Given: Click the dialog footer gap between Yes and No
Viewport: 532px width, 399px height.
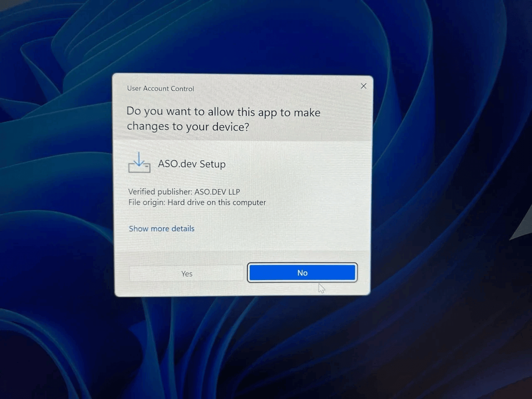Looking at the screenshot, I should pyautogui.click(x=245, y=273).
